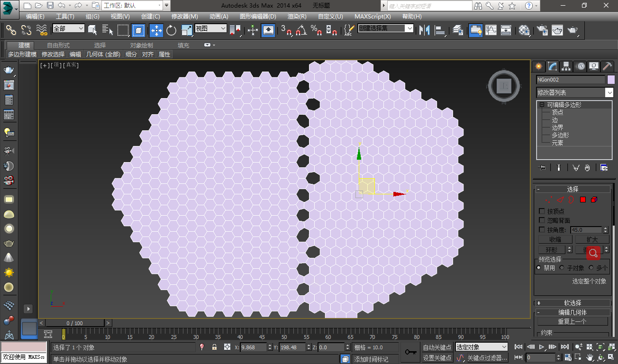This screenshot has height=364, width=618.
Task: Switch to the Motion command panel tab
Action: pyautogui.click(x=580, y=66)
